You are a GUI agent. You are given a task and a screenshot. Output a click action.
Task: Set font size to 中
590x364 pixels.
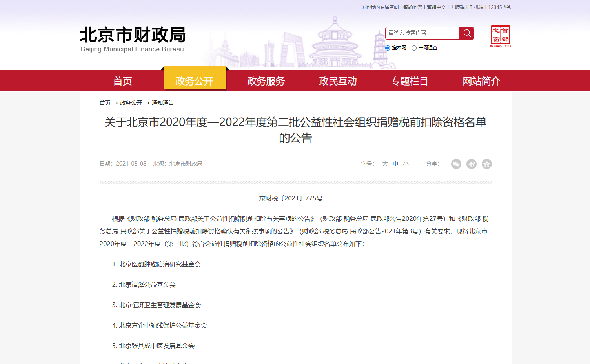[395, 164]
